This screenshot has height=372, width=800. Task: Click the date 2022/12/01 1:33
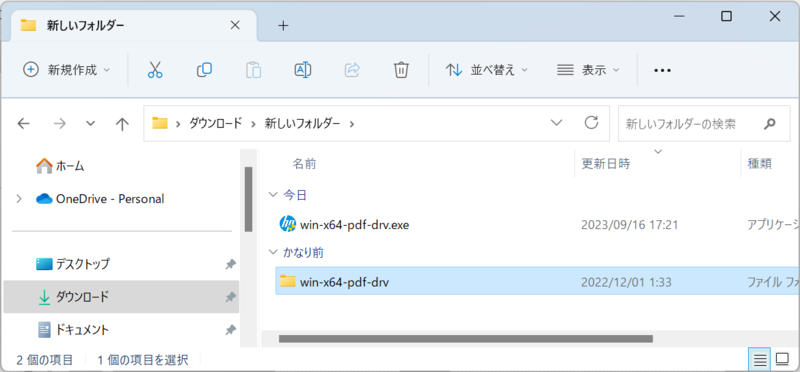tap(626, 281)
